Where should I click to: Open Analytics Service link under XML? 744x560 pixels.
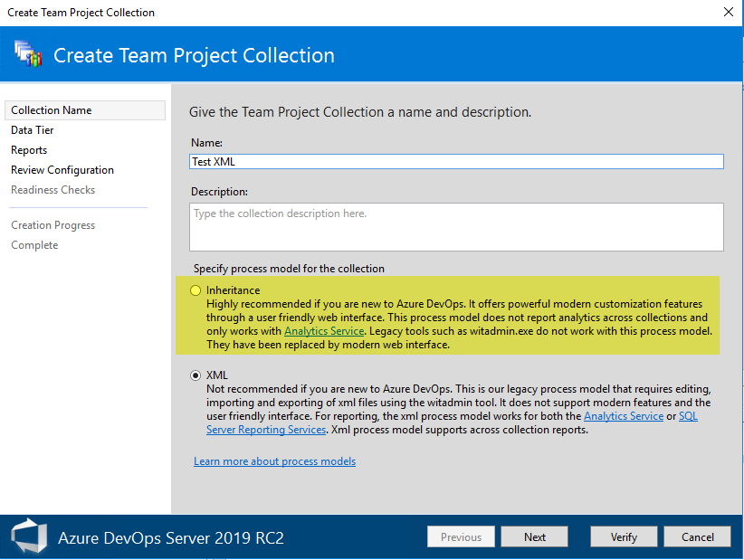[x=624, y=416]
